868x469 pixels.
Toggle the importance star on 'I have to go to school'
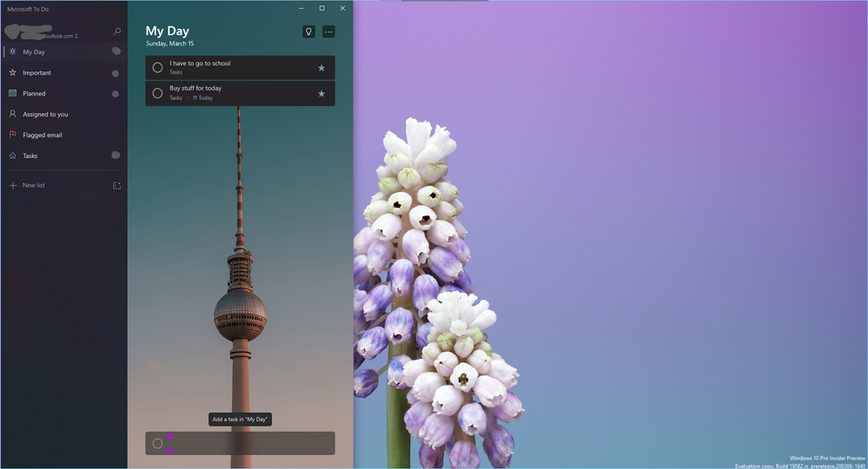click(321, 68)
